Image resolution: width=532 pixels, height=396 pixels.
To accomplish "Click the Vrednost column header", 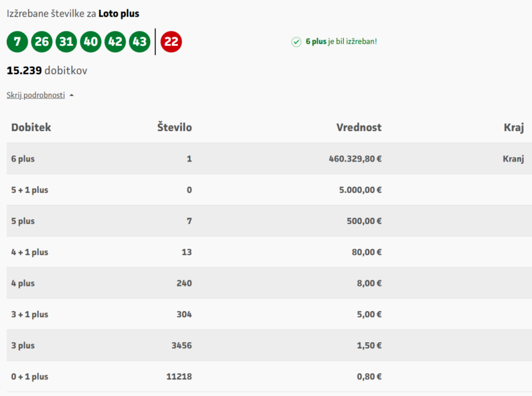I will pyautogui.click(x=359, y=127).
